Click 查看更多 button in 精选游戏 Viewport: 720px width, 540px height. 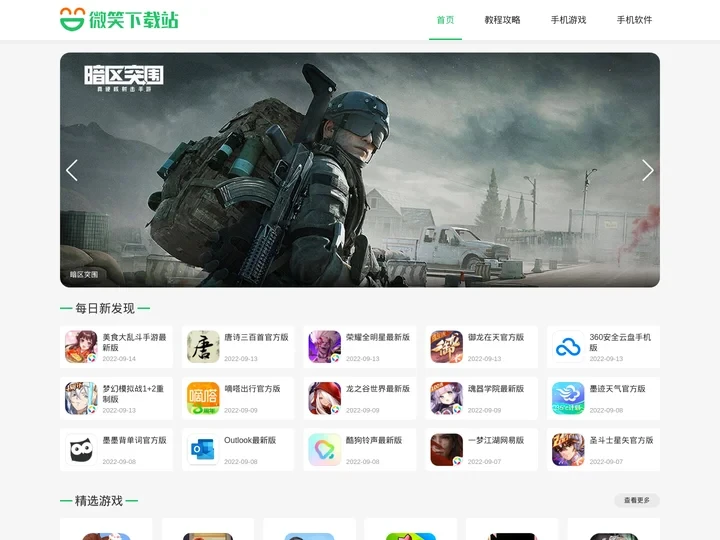coord(636,500)
